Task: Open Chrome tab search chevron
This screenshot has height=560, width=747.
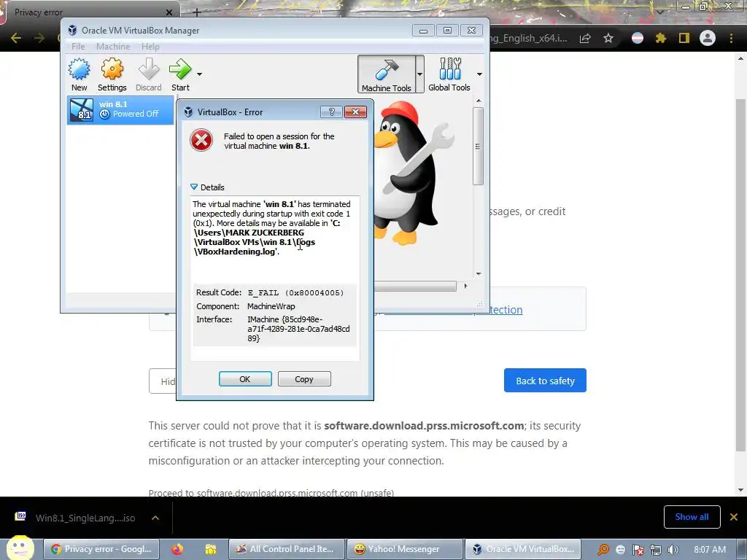Action: [x=659, y=12]
